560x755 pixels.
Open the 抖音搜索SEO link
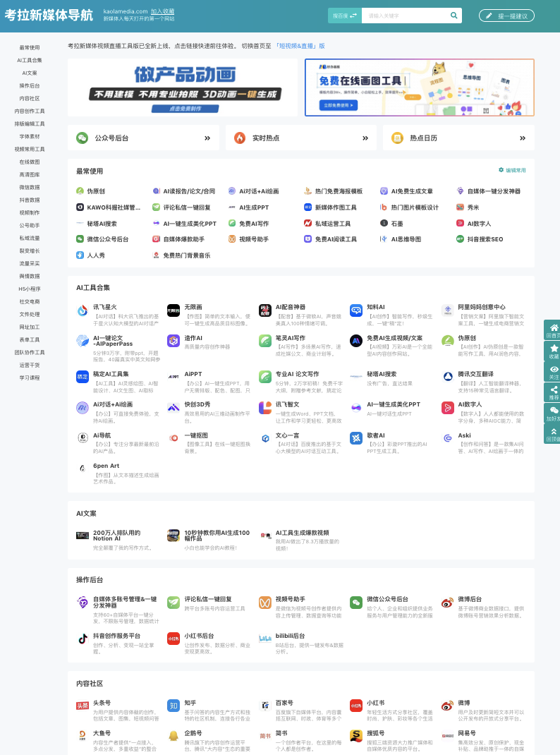pyautogui.click(x=480, y=239)
